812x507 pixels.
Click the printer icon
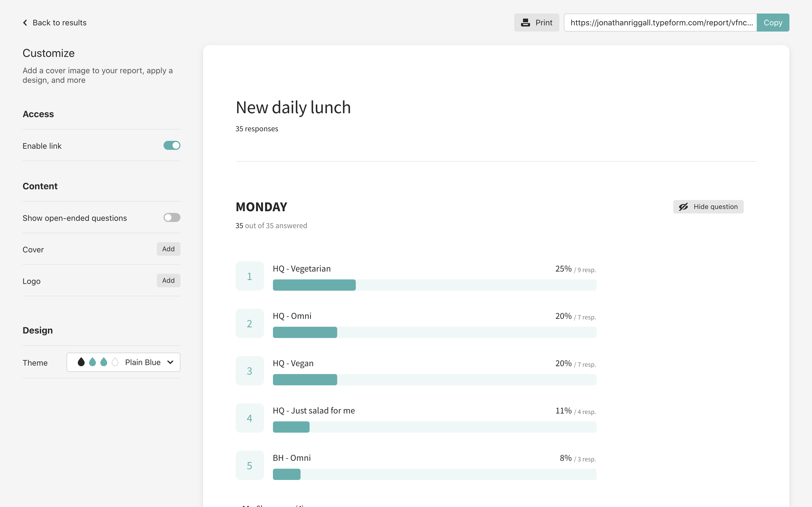click(525, 23)
